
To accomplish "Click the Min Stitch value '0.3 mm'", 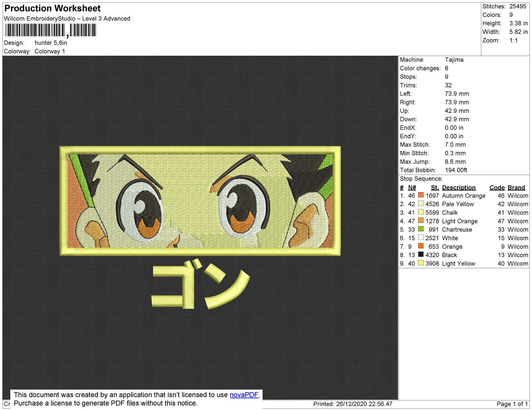I will click(455, 153).
